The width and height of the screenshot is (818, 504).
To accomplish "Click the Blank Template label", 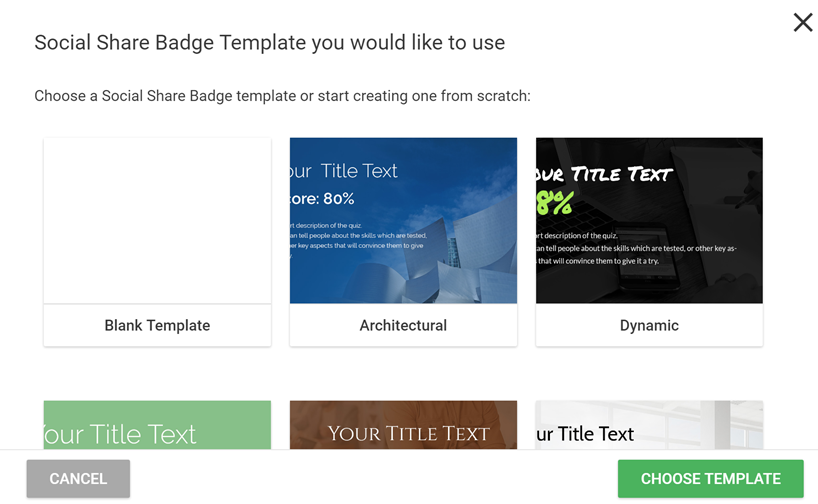I will coord(157,325).
